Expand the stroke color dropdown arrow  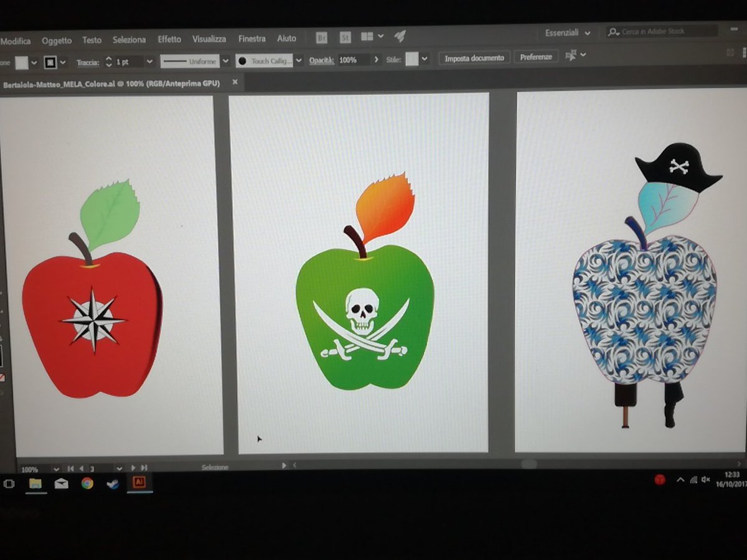[x=63, y=63]
